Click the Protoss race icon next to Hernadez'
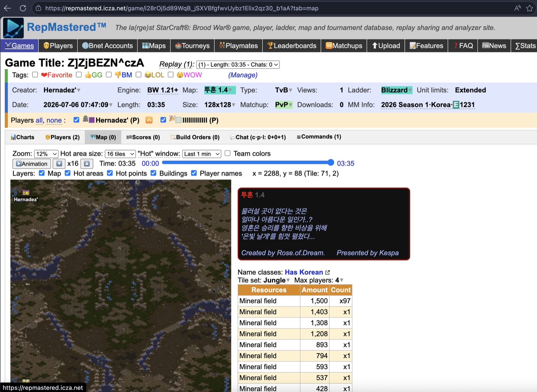Image resolution: width=537 pixels, height=392 pixels. (86, 119)
